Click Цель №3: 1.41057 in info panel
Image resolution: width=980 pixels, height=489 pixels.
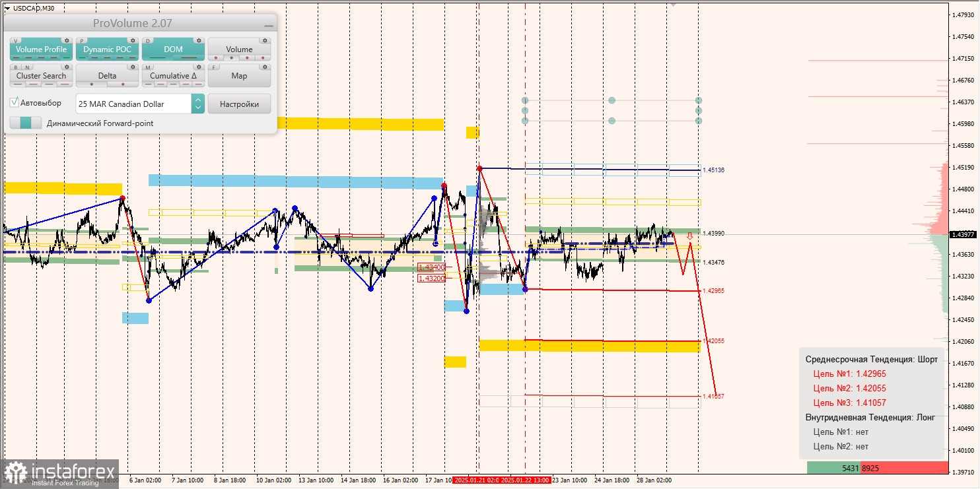point(849,403)
